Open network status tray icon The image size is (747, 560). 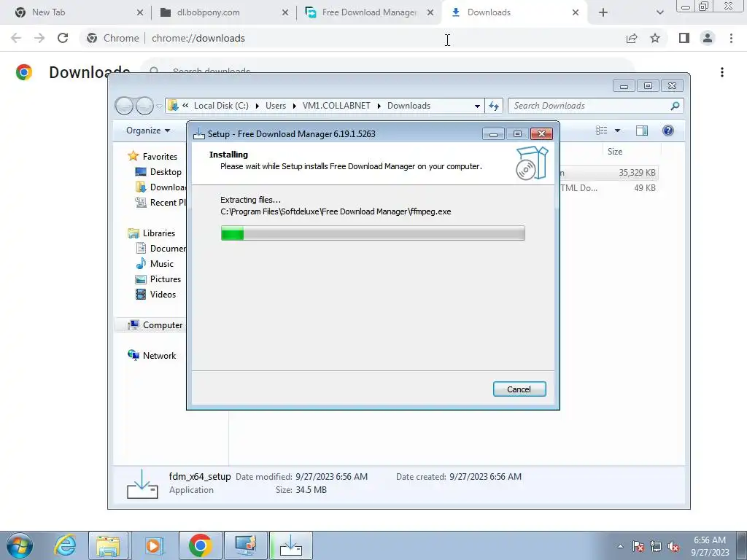coord(656,547)
